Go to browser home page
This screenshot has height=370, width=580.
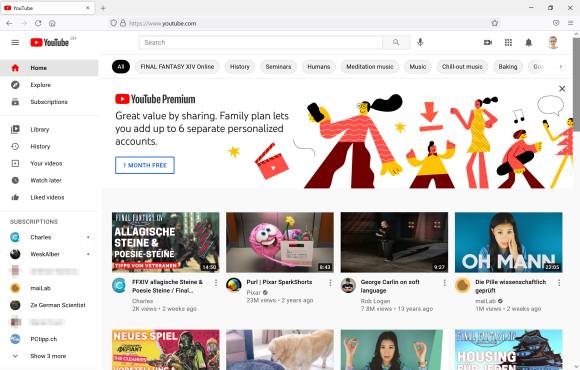52,23
